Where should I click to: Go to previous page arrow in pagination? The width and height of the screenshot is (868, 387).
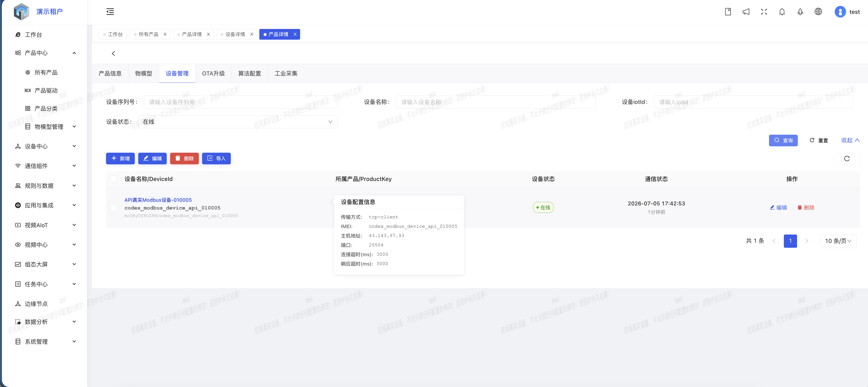pos(774,241)
